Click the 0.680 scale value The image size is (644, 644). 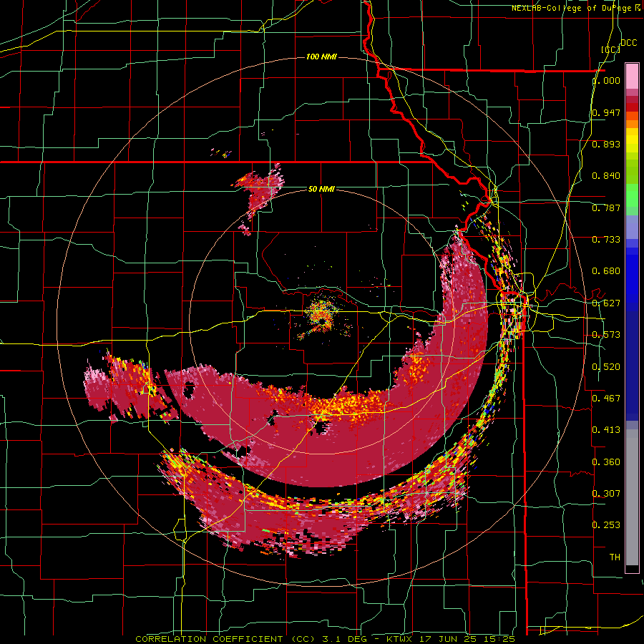click(606, 271)
